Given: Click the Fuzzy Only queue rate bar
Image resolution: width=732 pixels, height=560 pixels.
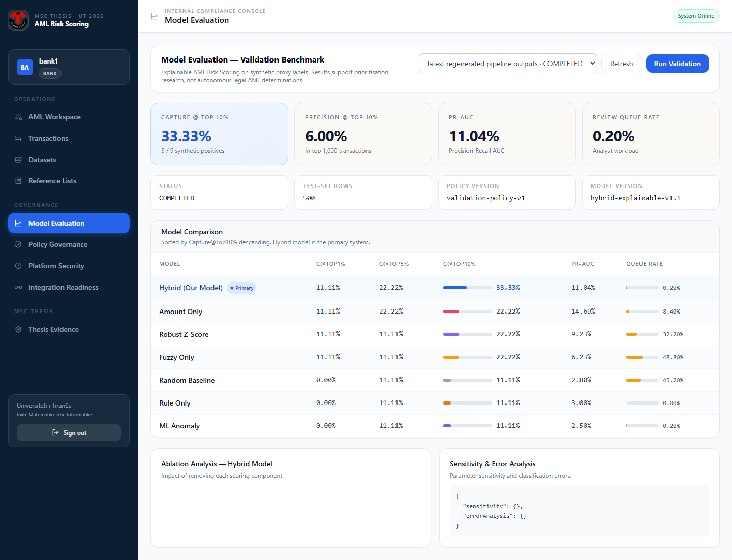Looking at the screenshot, I should [643, 357].
